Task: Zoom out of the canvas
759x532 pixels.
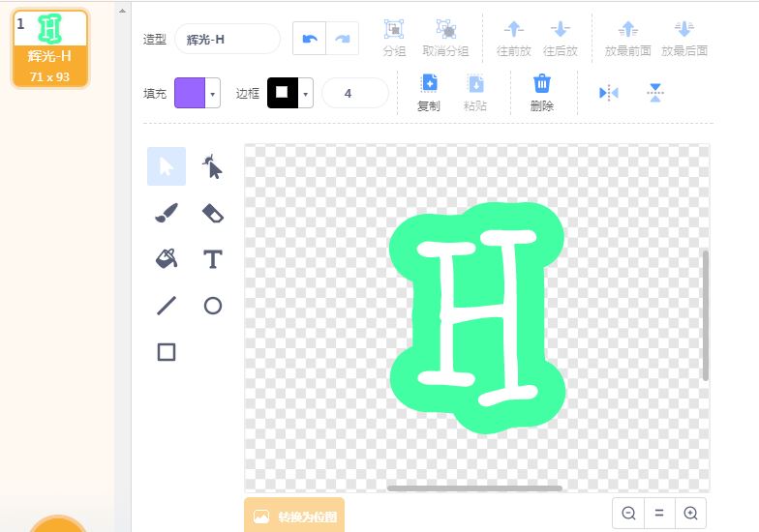Action: [x=628, y=513]
